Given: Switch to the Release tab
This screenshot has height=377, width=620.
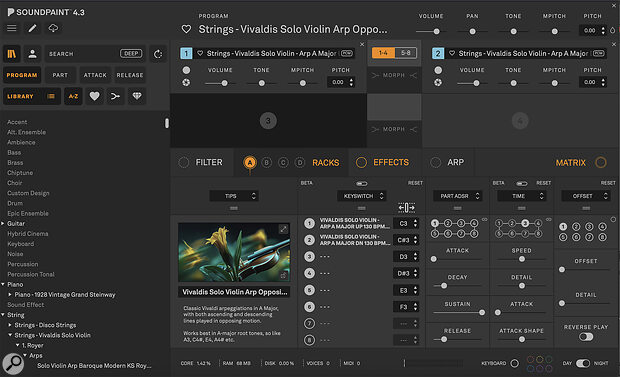Looking at the screenshot, I should (x=130, y=75).
